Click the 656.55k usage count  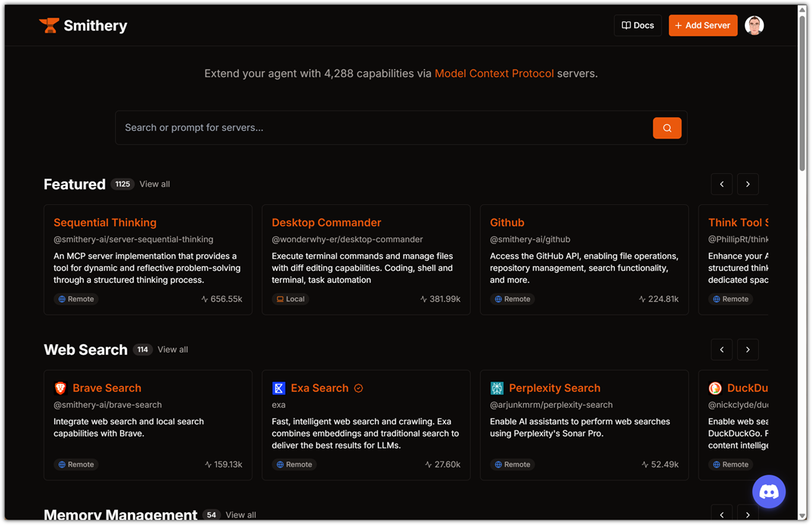point(222,299)
